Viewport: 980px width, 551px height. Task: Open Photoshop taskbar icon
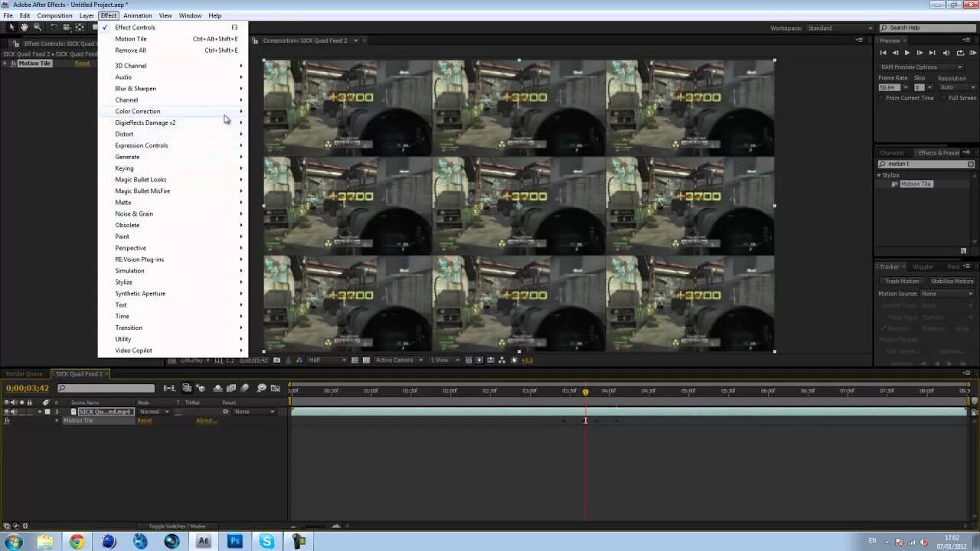235,541
